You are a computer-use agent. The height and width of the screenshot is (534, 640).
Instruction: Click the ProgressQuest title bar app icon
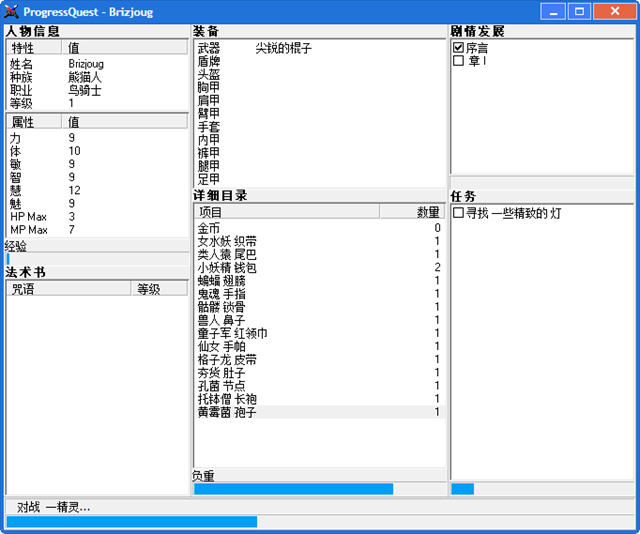point(12,12)
